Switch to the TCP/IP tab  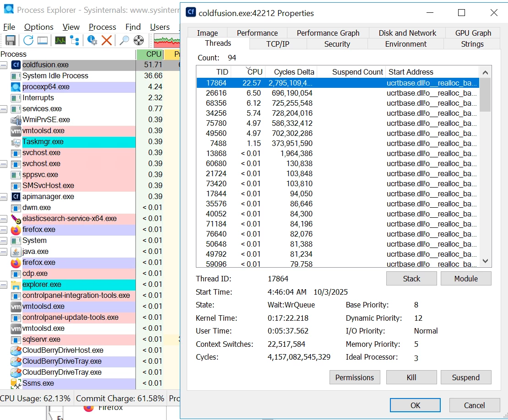pos(278,44)
